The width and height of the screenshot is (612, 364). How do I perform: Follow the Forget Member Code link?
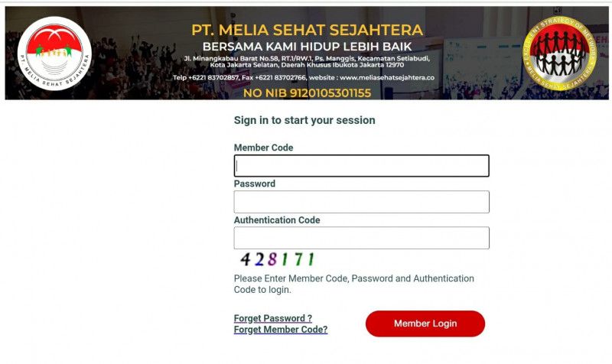pos(281,330)
